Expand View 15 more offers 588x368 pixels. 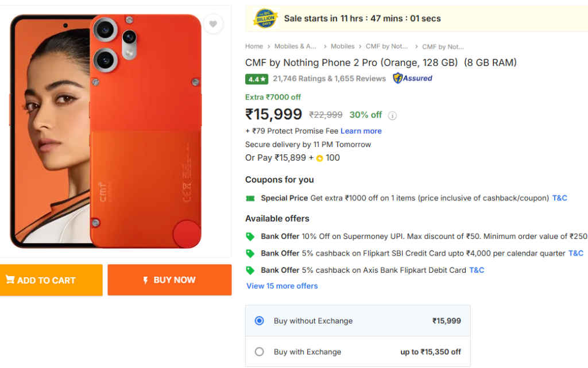281,286
